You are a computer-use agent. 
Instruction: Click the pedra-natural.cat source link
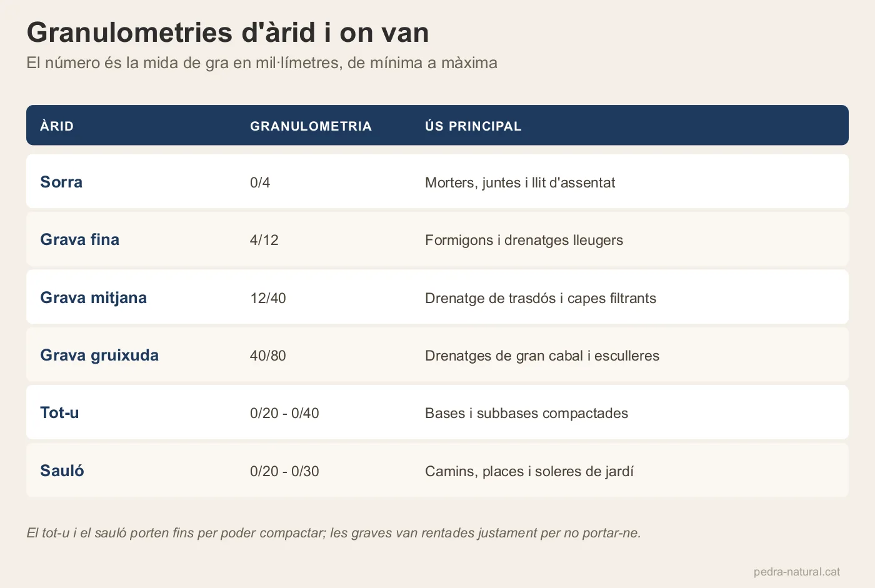click(797, 572)
